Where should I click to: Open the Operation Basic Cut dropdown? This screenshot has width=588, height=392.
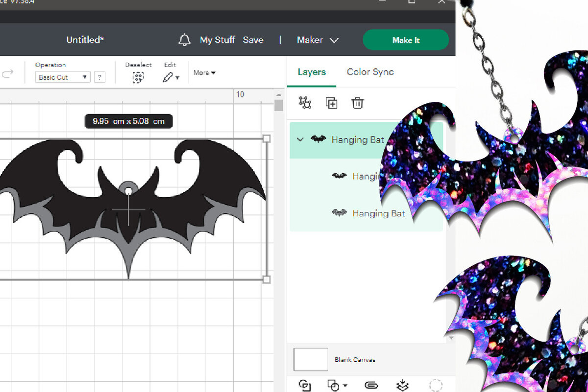[x=63, y=77]
